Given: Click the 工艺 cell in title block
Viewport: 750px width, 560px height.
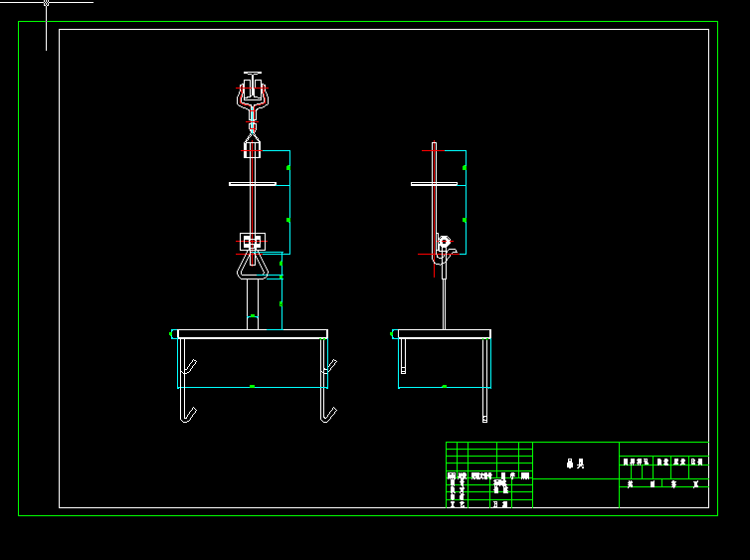Looking at the screenshot, I should click(458, 504).
